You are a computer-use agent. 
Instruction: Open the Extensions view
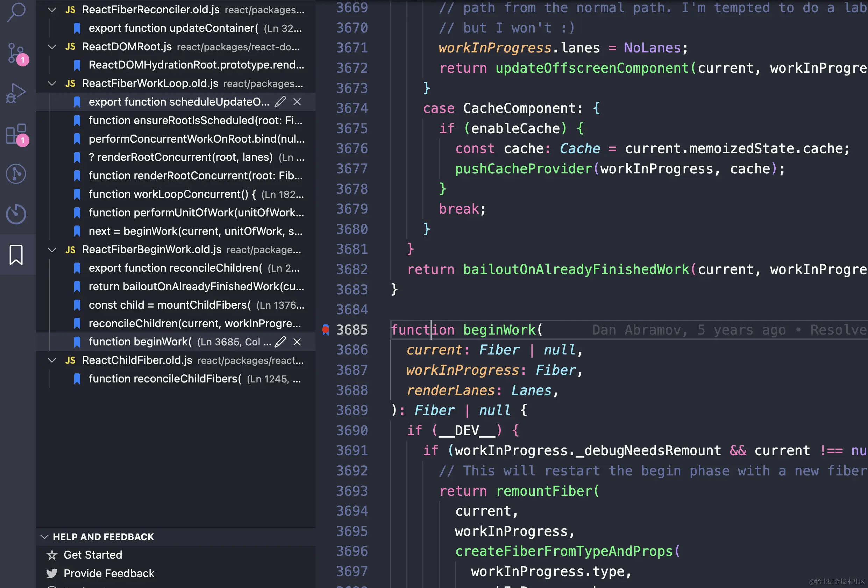click(x=16, y=134)
